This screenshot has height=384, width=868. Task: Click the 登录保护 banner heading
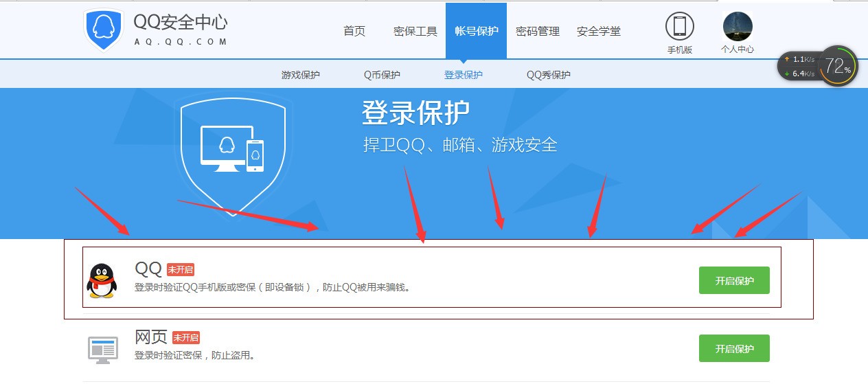(x=416, y=113)
